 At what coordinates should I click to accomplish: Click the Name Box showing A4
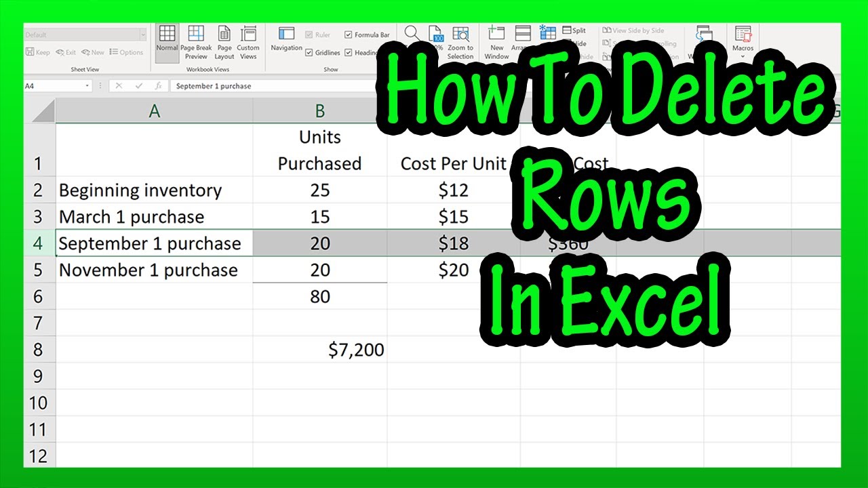tap(54, 86)
